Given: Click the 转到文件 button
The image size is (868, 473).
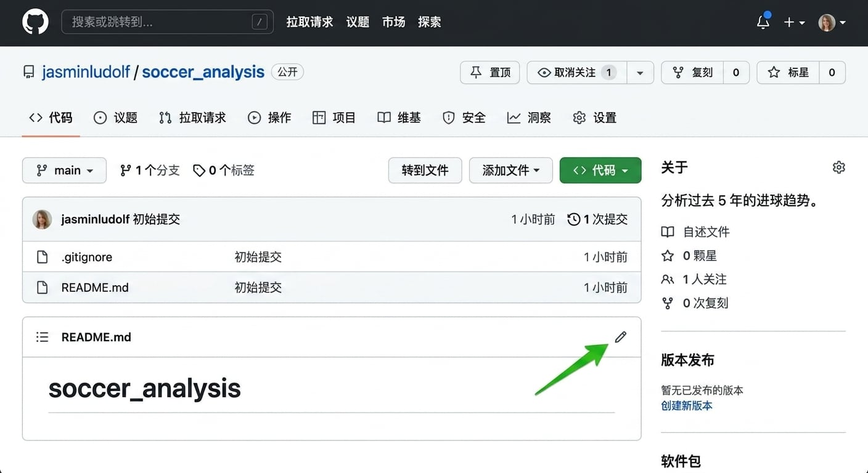Looking at the screenshot, I should (x=425, y=171).
